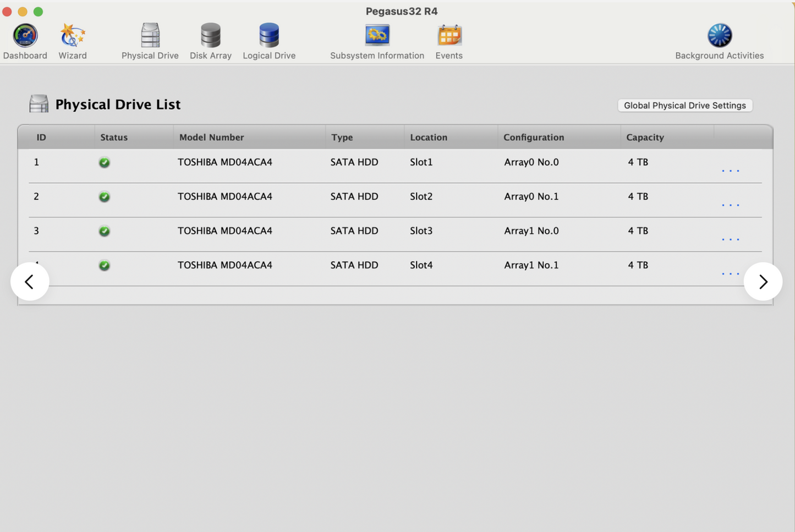Go to next image with right arrow
Screen dimensions: 795x532
click(763, 282)
